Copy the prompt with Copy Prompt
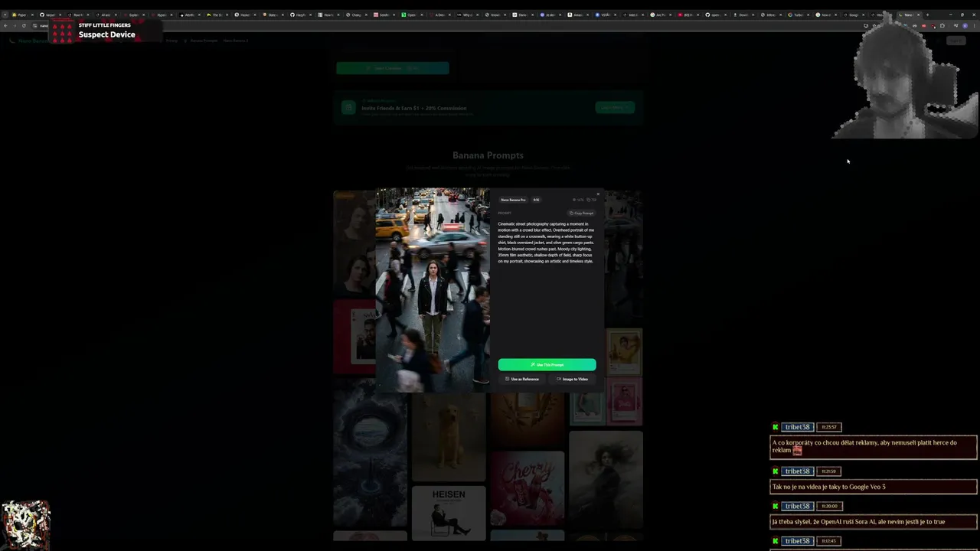980x551 pixels. (x=582, y=213)
